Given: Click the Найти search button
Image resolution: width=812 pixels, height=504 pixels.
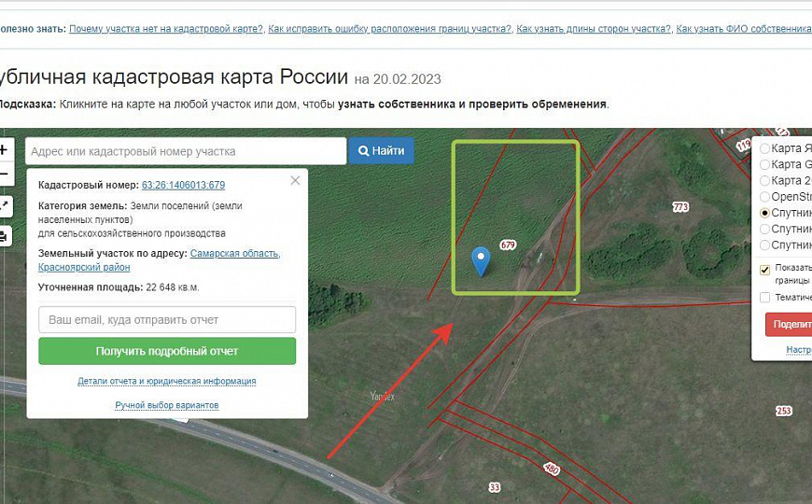Looking at the screenshot, I should 381,151.
